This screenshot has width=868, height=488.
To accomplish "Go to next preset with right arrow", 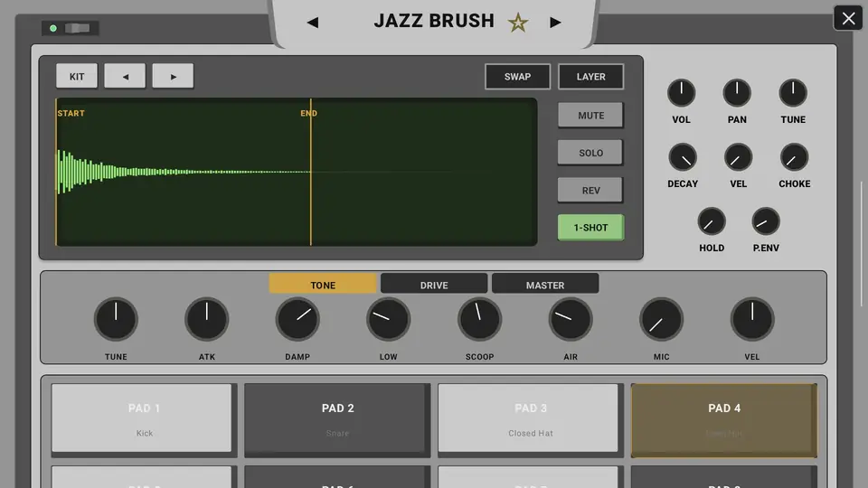I will coord(555,22).
